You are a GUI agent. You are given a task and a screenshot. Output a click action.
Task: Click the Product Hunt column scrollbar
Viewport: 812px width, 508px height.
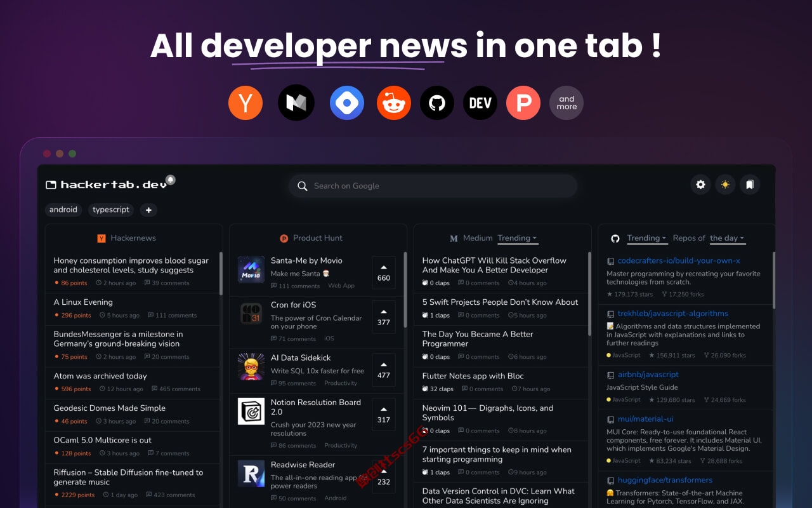coord(405,290)
